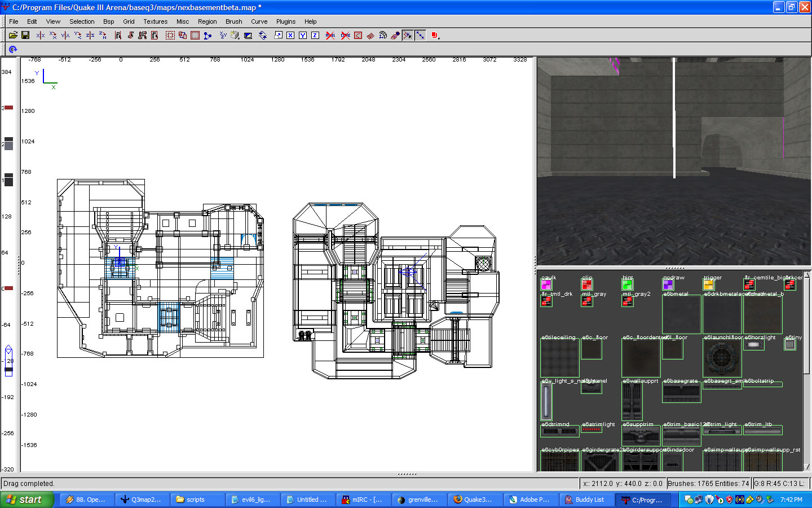This screenshot has height=508, width=812.
Task: Rotate selection around the Y axis
Action: 78,35
